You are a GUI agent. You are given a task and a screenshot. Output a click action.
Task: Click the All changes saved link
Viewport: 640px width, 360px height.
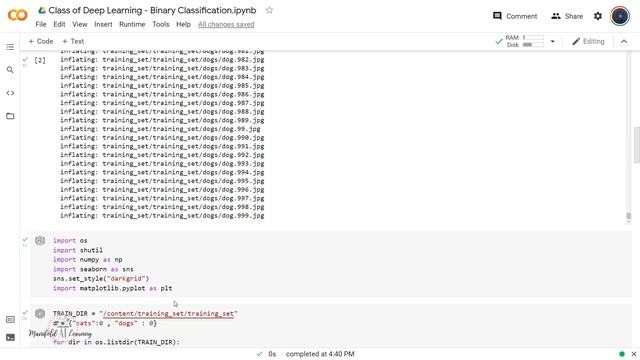226,24
